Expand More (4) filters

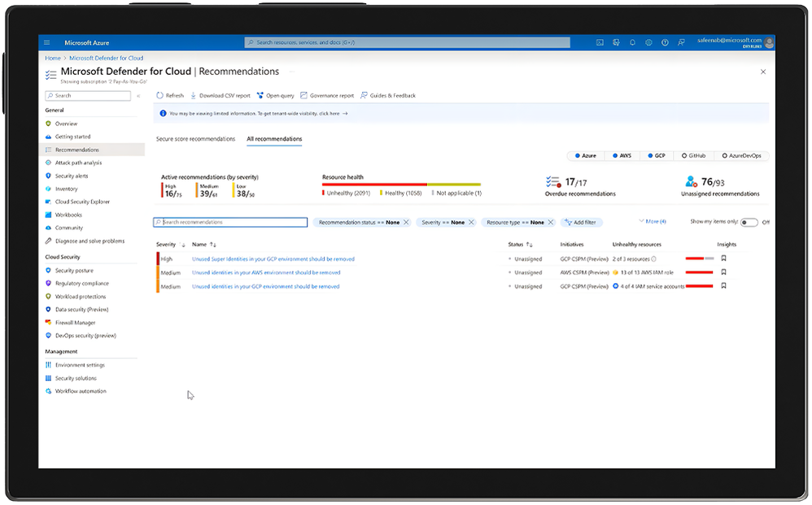click(x=653, y=221)
